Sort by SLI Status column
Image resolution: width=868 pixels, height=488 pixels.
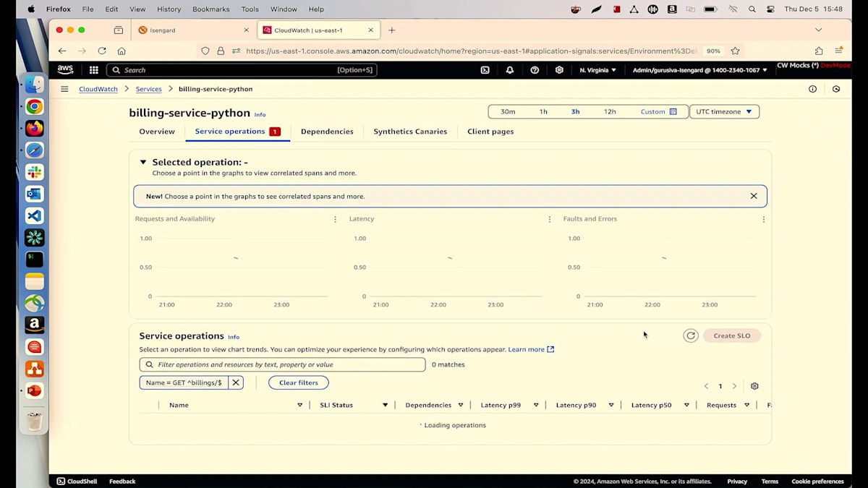click(x=385, y=406)
